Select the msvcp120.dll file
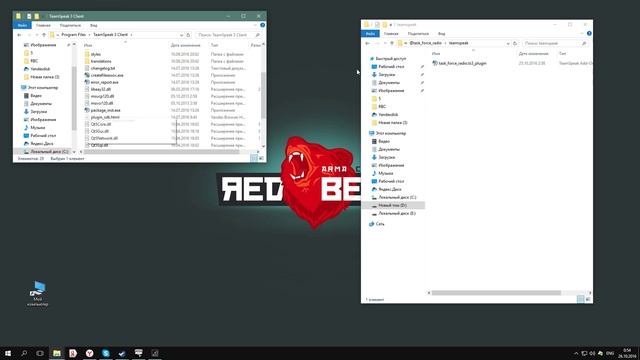Screen dimensions: 640x360 102,96
